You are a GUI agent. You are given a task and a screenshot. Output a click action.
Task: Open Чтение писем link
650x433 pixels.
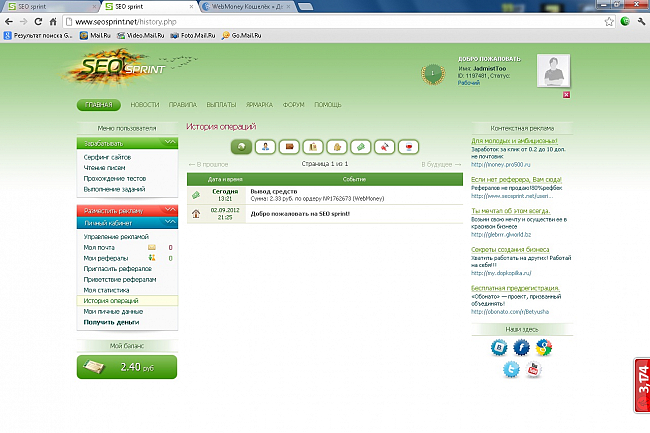coord(104,167)
